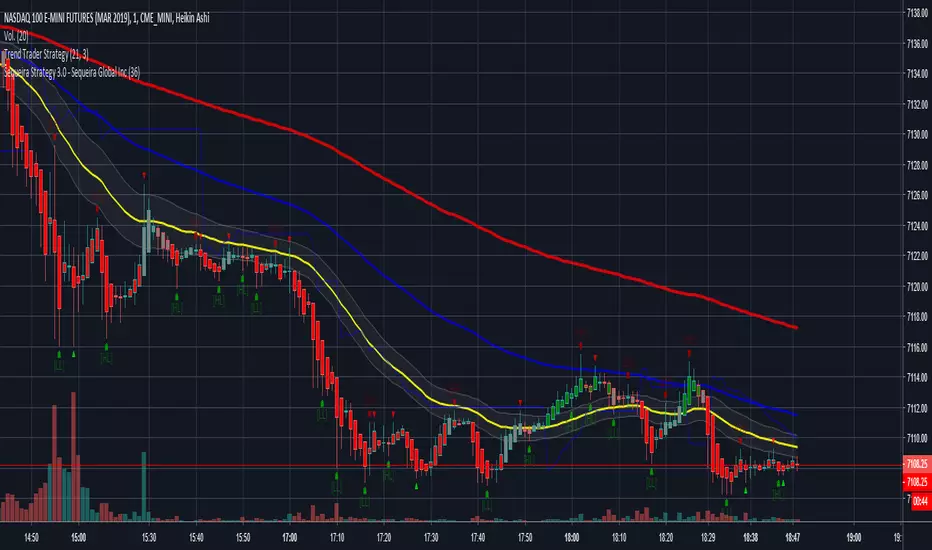Click the 7126.00 price axis label
932x550 pixels.
coord(917,195)
